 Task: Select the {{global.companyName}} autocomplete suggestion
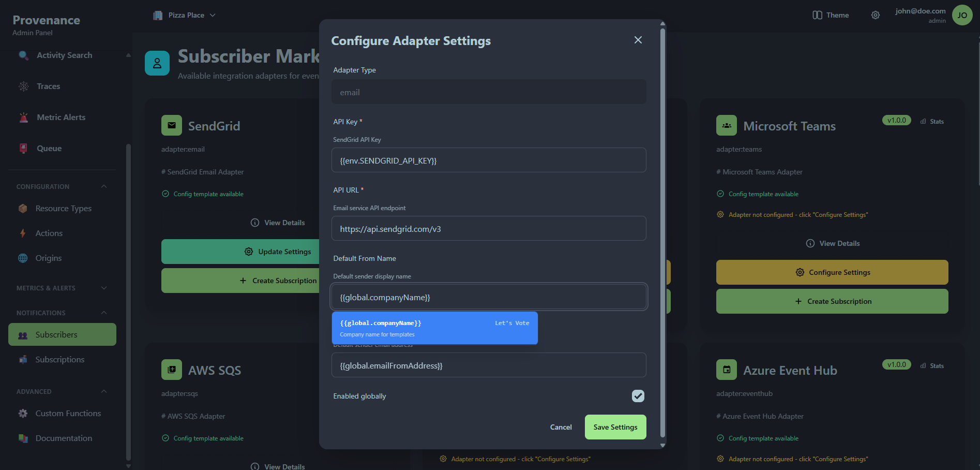point(434,328)
